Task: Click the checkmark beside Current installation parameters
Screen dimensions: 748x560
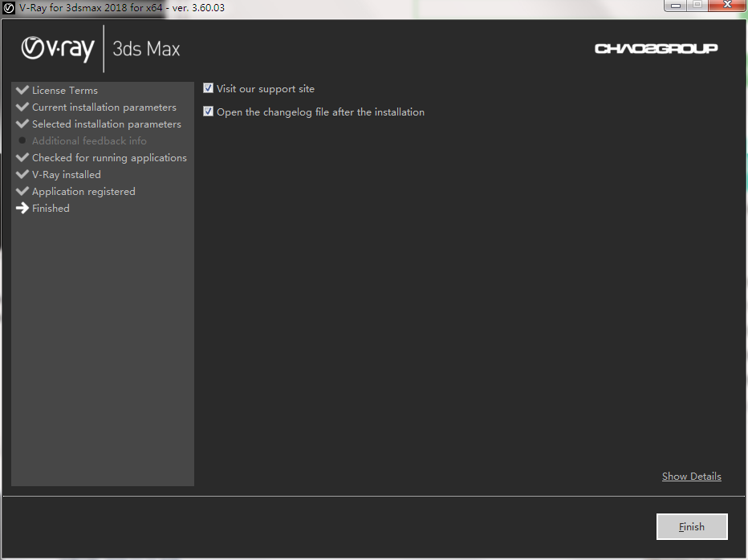Action: pos(22,107)
